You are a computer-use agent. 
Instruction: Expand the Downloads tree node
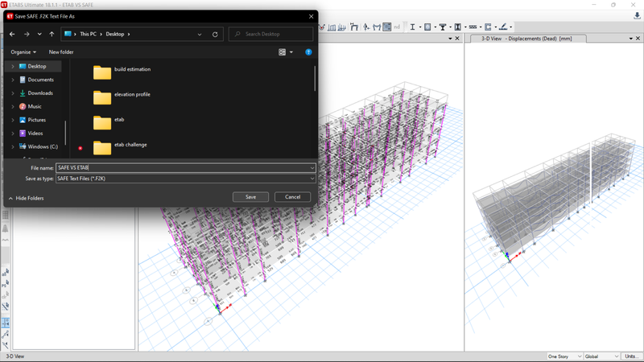13,93
